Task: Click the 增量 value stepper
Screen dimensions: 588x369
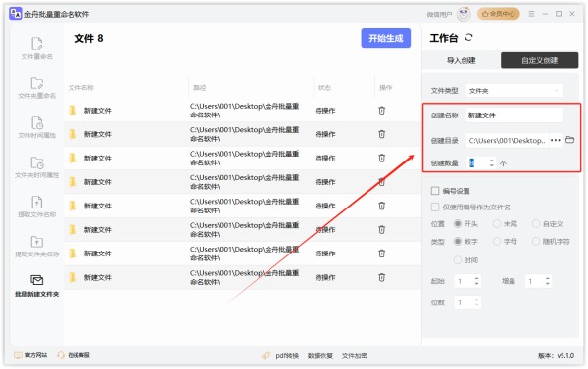Action: click(538, 281)
